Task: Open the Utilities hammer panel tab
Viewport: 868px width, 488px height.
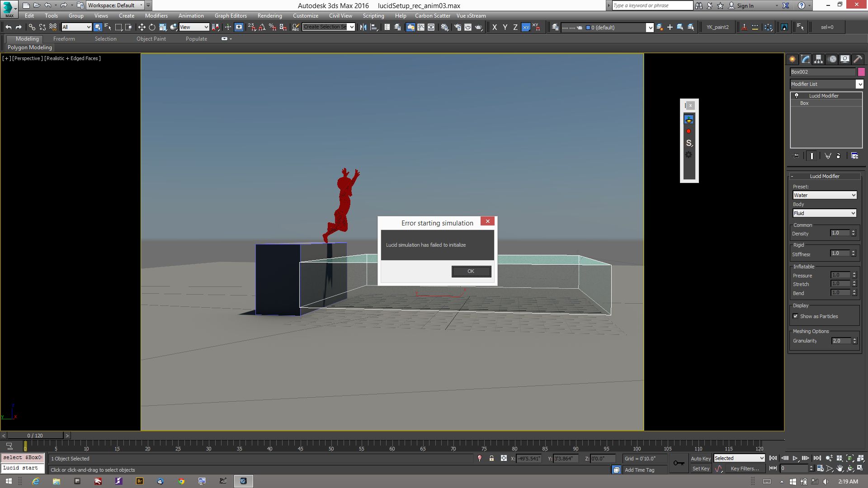Action: pyautogui.click(x=858, y=59)
